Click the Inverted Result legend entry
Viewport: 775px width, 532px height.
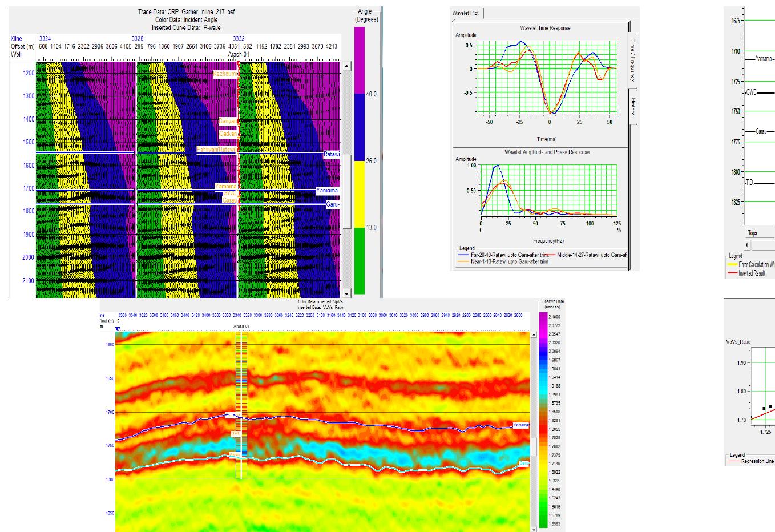pos(752,273)
